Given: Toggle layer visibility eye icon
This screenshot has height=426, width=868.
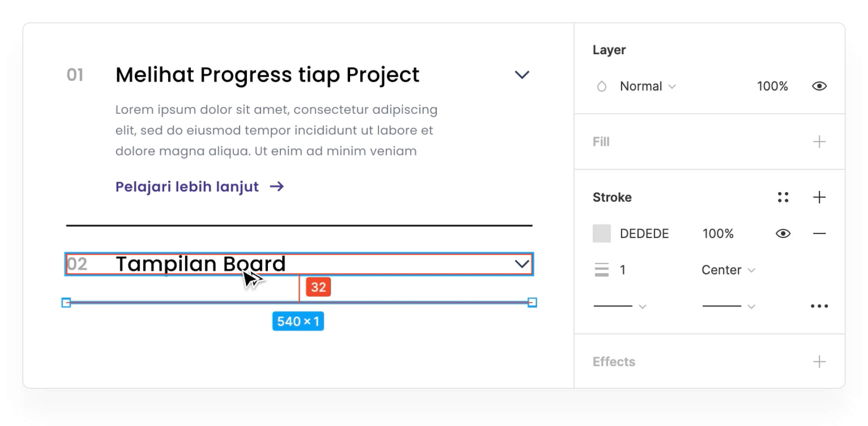Looking at the screenshot, I should point(819,86).
